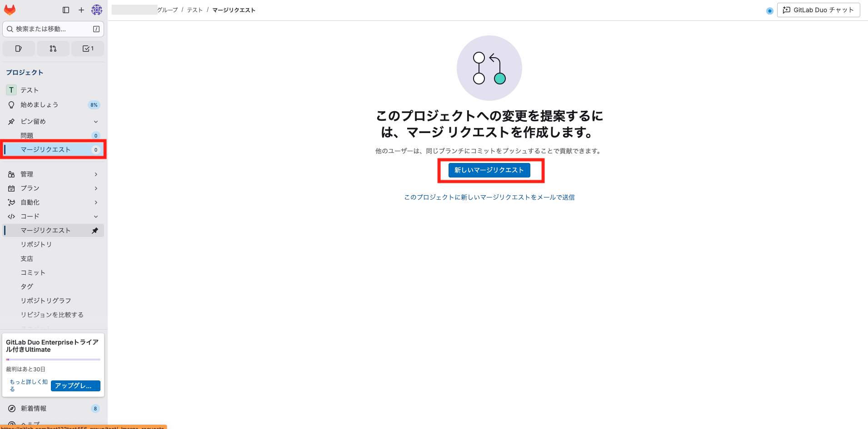
Task: Open the plus create-new menu
Action: click(x=81, y=10)
